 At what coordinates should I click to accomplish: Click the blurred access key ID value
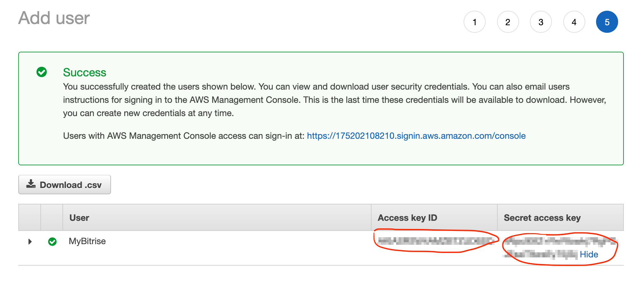click(436, 241)
